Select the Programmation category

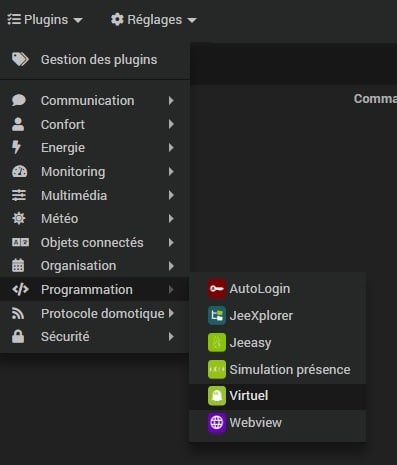tap(95, 290)
